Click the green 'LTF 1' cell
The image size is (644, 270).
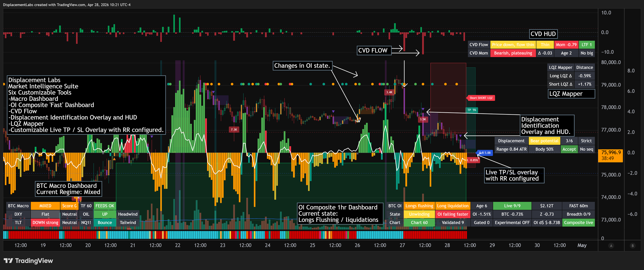pos(587,44)
